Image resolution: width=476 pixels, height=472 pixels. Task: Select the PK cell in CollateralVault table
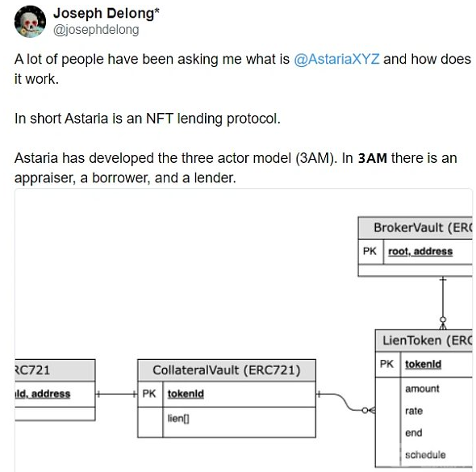coord(150,394)
